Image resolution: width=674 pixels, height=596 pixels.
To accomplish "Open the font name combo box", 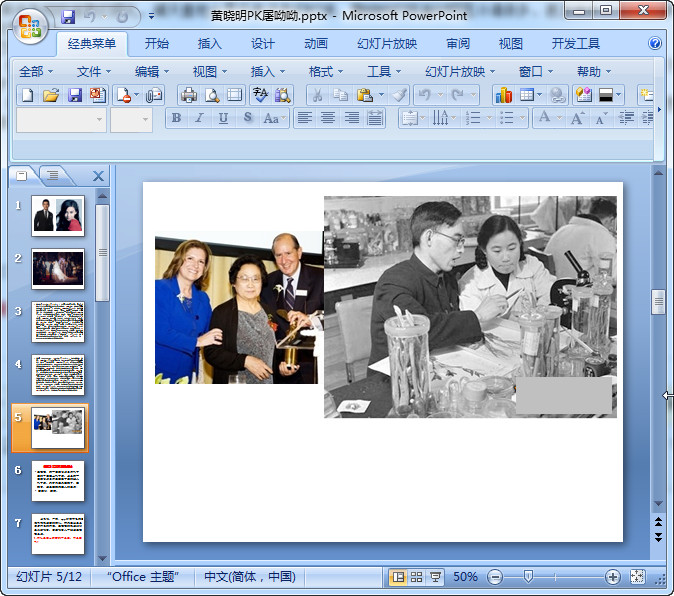I will coord(61,119).
